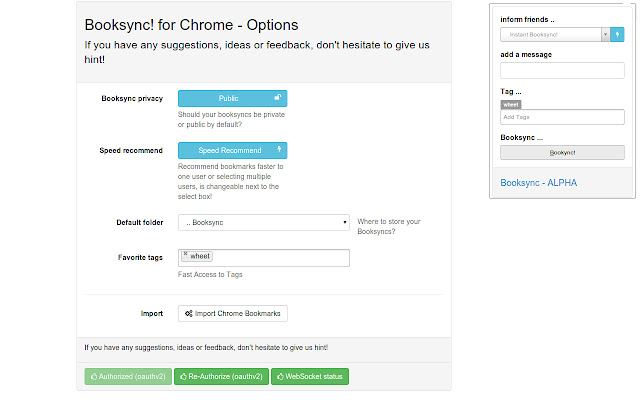Click thumbs-up icon on Authorized button
The height and width of the screenshot is (400, 640).
[x=94, y=376]
